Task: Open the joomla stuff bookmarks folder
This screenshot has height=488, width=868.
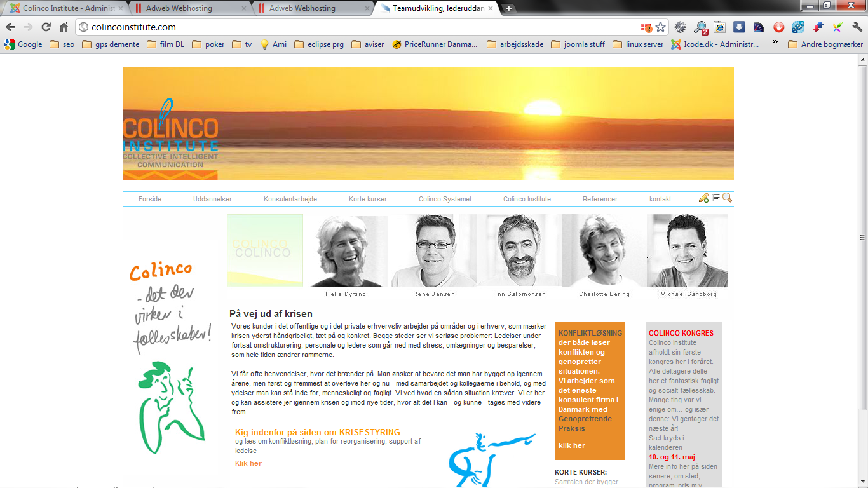Action: 578,44
